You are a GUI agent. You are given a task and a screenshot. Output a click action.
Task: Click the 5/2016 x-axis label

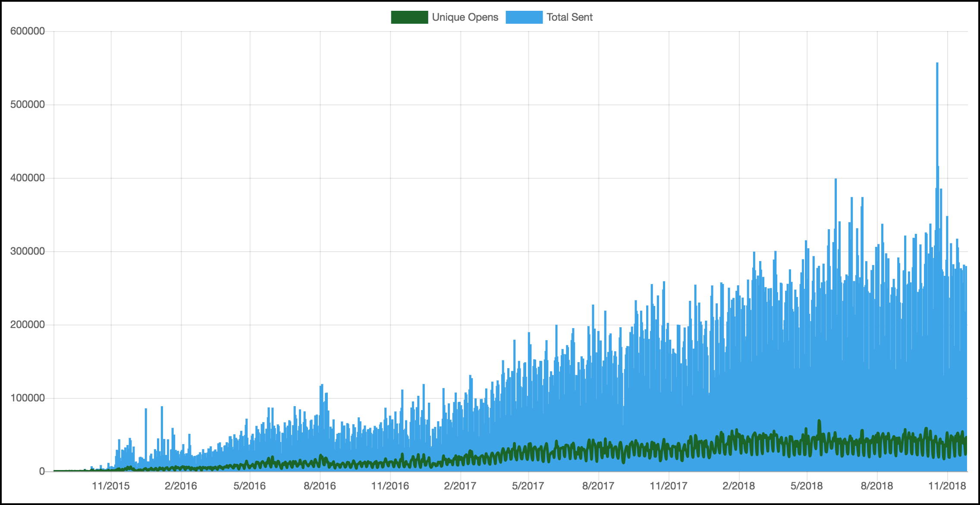click(250, 486)
